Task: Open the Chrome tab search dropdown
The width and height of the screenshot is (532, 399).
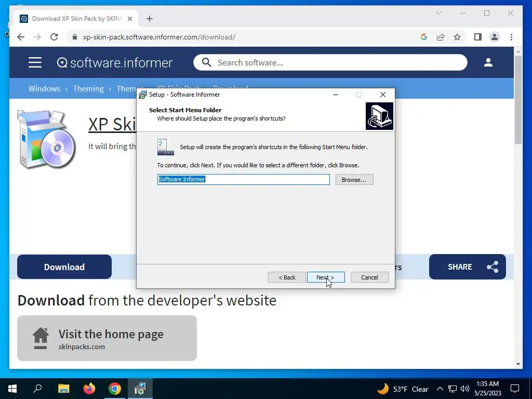Action: click(x=438, y=13)
